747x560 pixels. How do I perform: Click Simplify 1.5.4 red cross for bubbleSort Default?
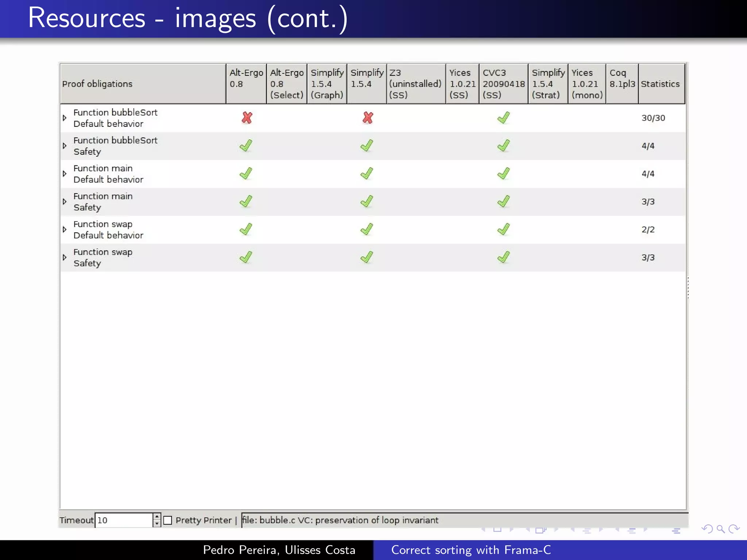pyautogui.click(x=368, y=118)
